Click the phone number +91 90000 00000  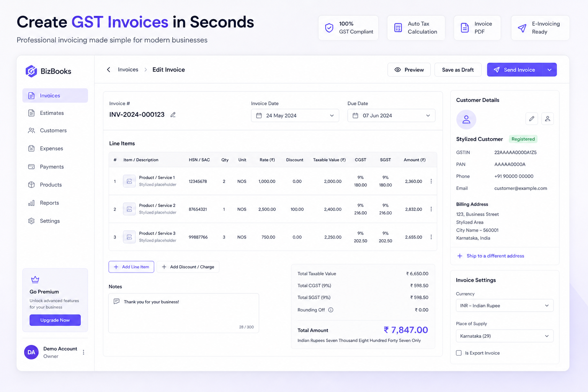[x=514, y=176]
